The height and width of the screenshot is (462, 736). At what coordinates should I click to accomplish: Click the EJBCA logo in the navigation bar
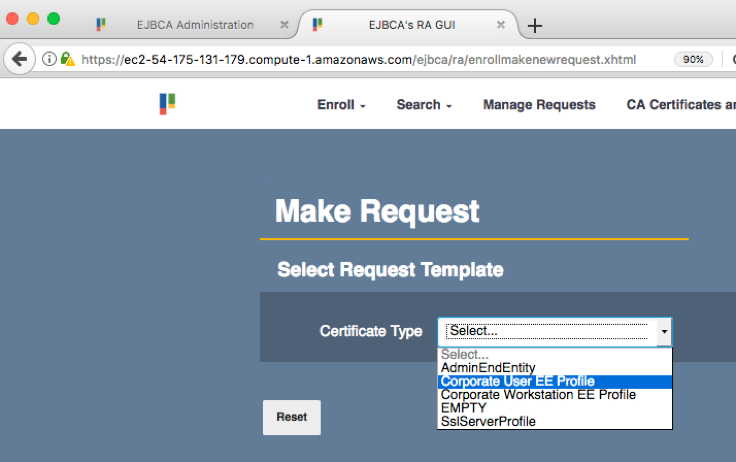pos(167,104)
